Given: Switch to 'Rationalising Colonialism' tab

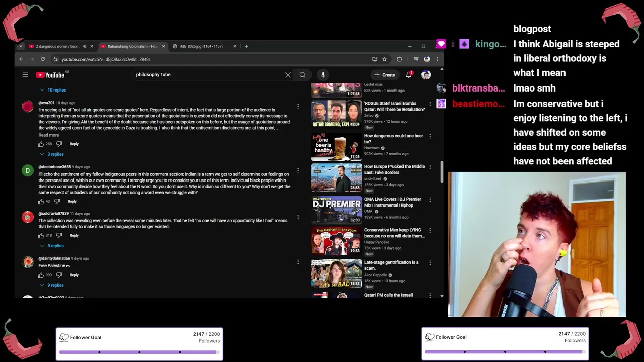Looking at the screenshot, I should pos(132,46).
